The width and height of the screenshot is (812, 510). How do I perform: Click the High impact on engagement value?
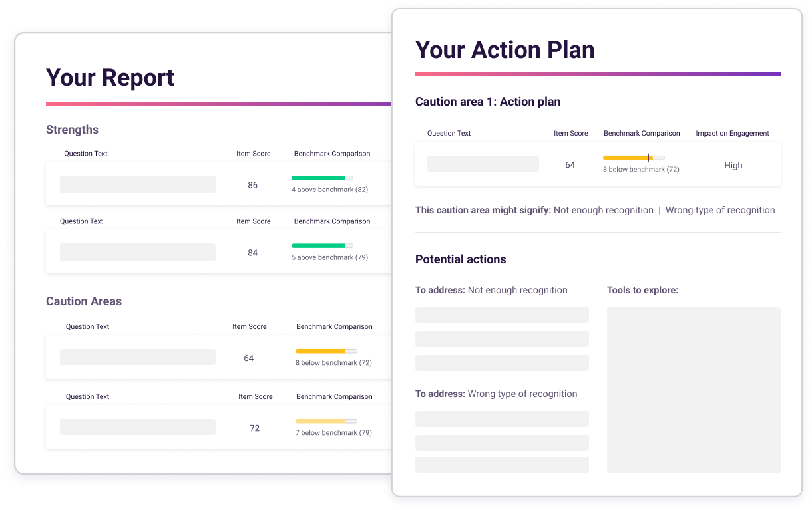point(733,165)
